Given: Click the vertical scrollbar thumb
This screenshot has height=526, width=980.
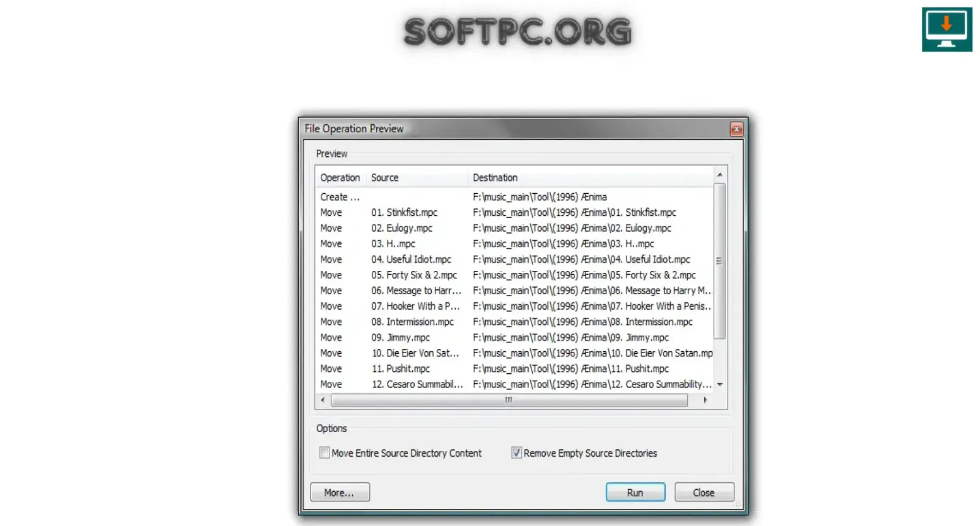Looking at the screenshot, I should tap(720, 261).
